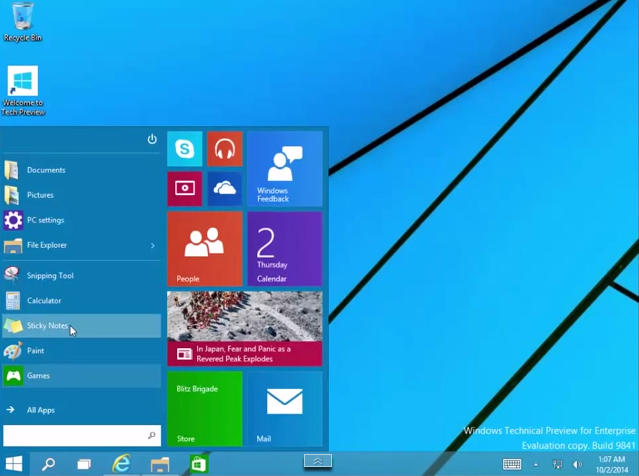Select Welcome to Tech Preview shortcut
Image resolution: width=639 pixels, height=476 pixels.
[x=23, y=91]
